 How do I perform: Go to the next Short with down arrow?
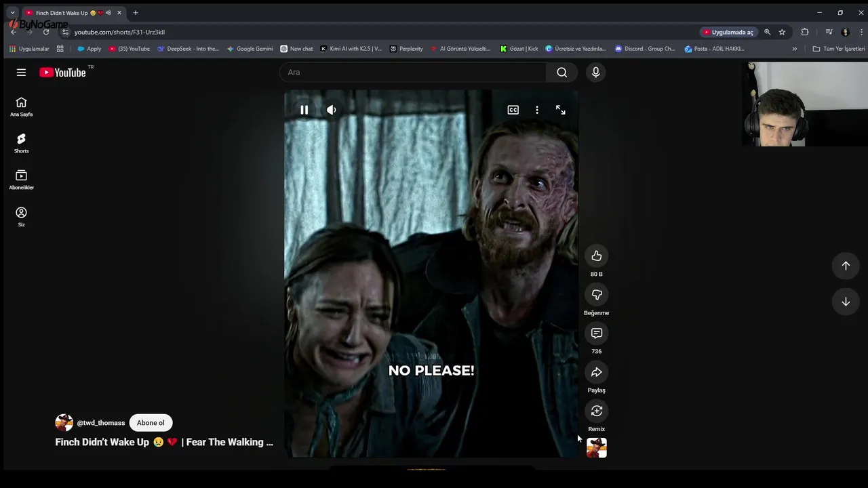(846, 302)
